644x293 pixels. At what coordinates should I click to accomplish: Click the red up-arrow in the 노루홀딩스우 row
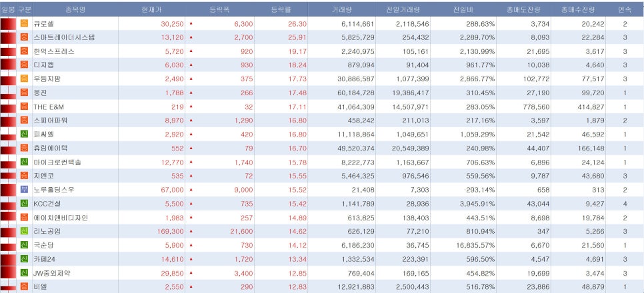(x=191, y=190)
